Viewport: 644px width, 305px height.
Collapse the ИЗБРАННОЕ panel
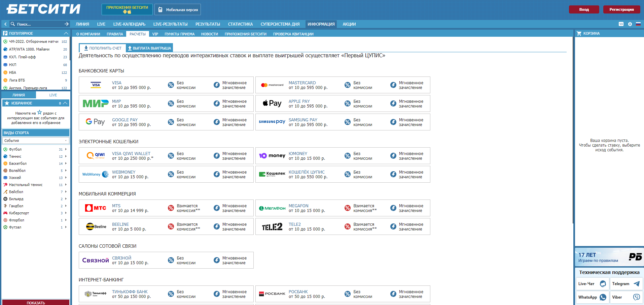pyautogui.click(x=65, y=103)
